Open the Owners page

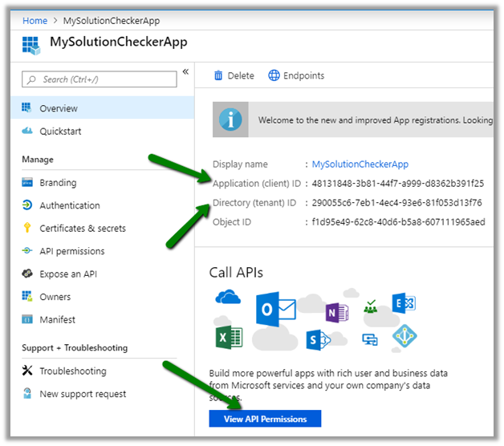coord(55,297)
